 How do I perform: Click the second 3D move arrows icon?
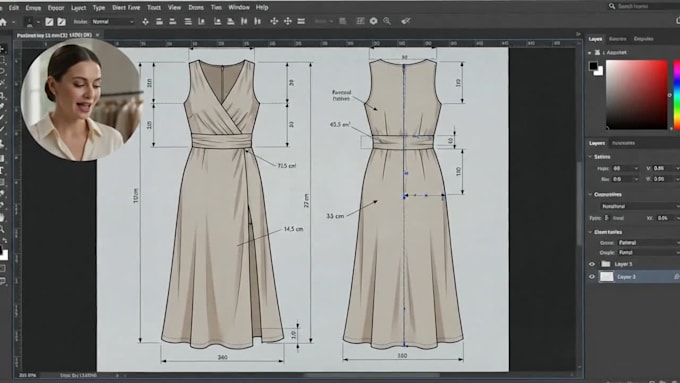click(288, 21)
